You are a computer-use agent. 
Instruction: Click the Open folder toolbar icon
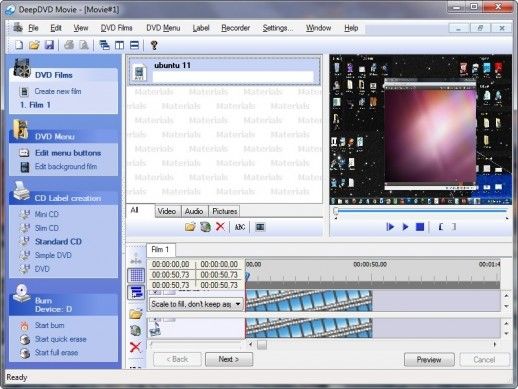click(x=34, y=45)
